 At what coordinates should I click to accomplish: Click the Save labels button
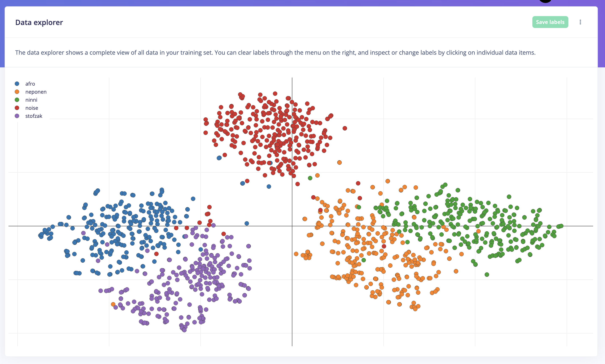[550, 22]
